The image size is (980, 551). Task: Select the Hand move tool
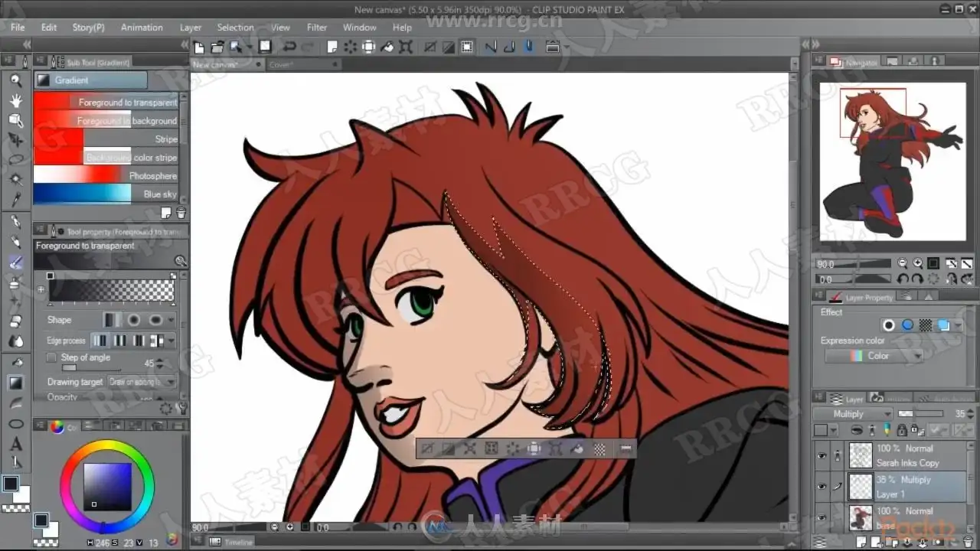tap(15, 100)
